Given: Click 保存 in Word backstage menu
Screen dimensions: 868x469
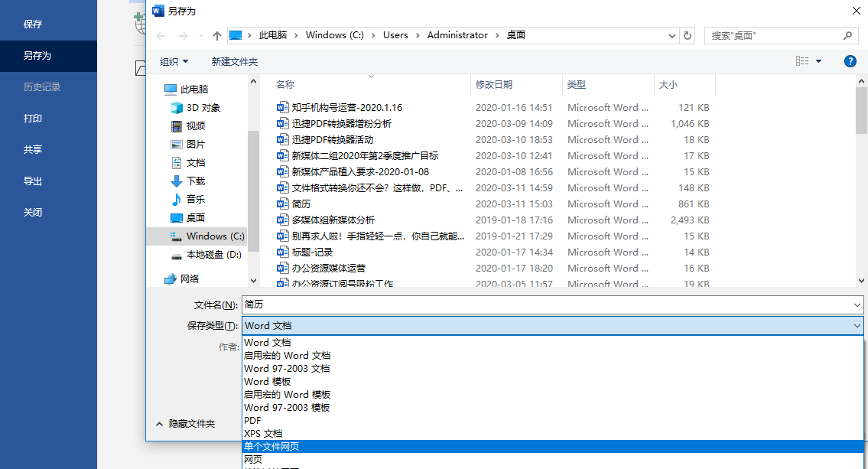Looking at the screenshot, I should pos(33,24).
